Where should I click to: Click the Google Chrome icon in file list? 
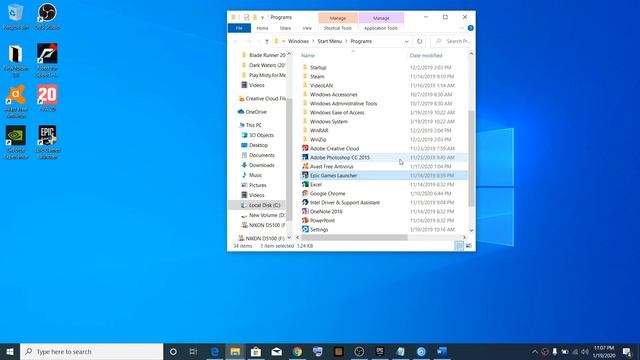click(x=305, y=193)
